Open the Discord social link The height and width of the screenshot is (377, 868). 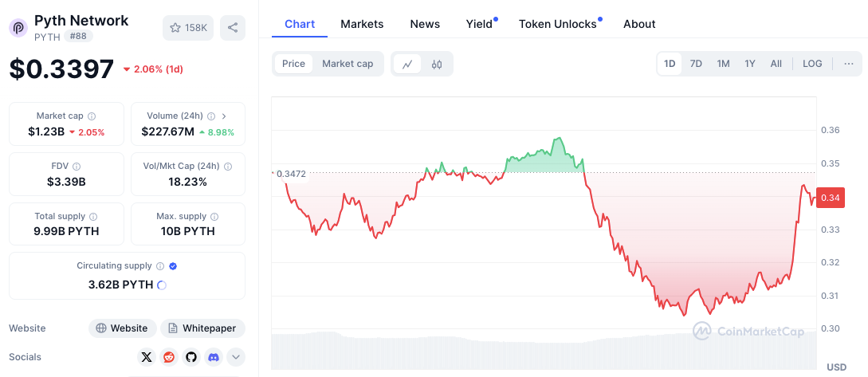(x=213, y=357)
